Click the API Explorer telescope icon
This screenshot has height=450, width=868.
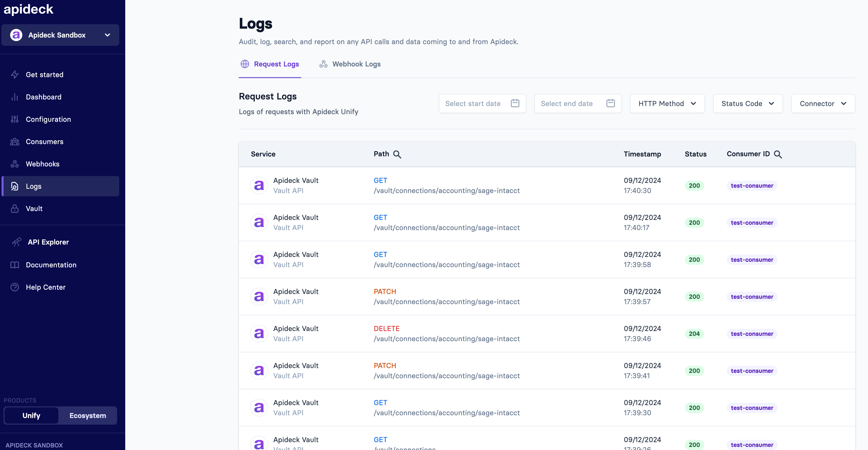(16, 242)
